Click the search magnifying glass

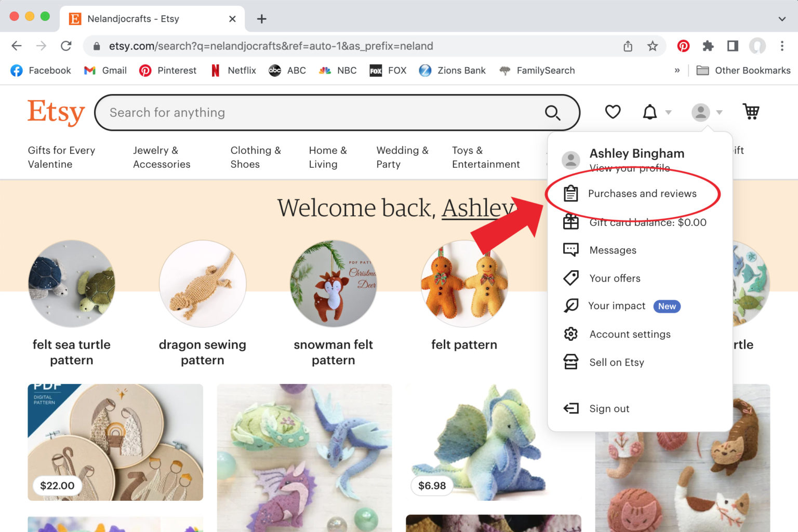click(552, 112)
